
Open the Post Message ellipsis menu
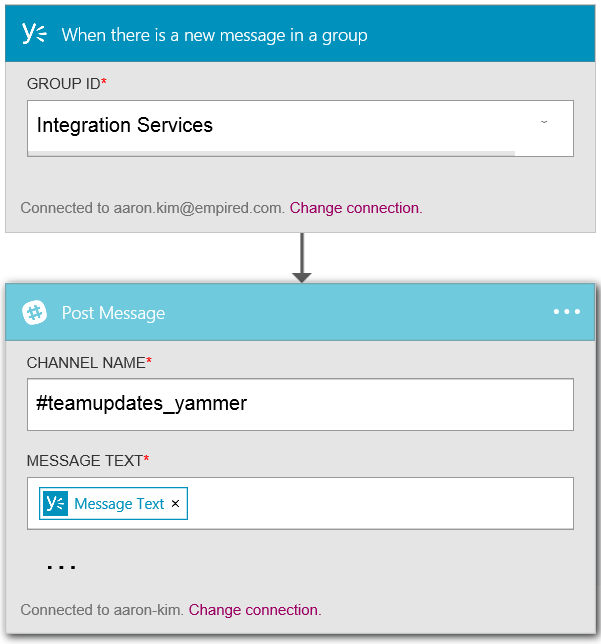pos(566,312)
